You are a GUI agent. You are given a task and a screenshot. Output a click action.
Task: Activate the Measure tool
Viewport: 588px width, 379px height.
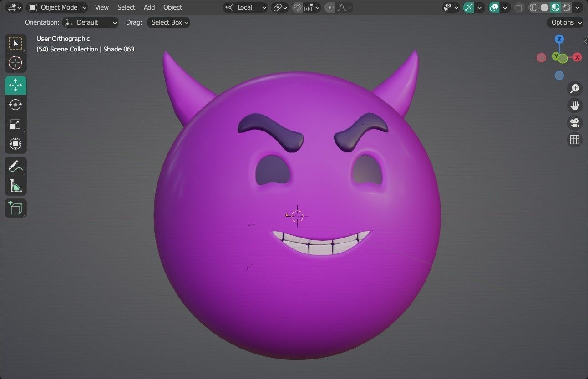point(15,186)
